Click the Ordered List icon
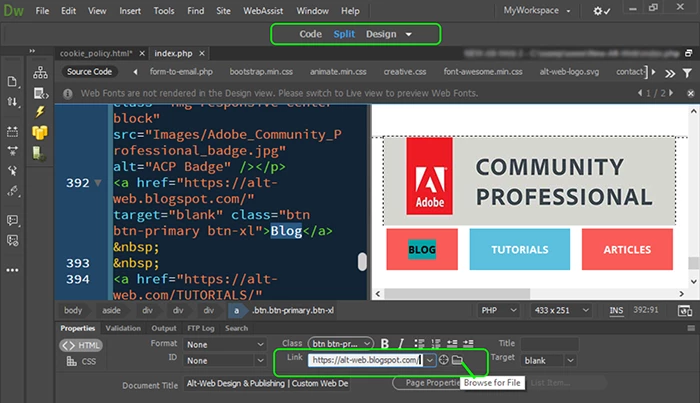Screen dimensions: 700x403 point(435,343)
